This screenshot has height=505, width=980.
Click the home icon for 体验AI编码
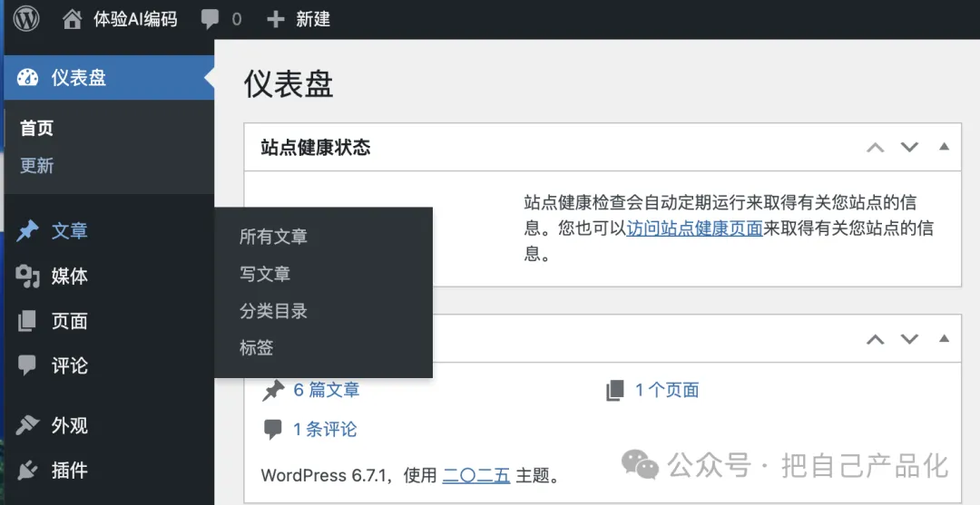73,19
